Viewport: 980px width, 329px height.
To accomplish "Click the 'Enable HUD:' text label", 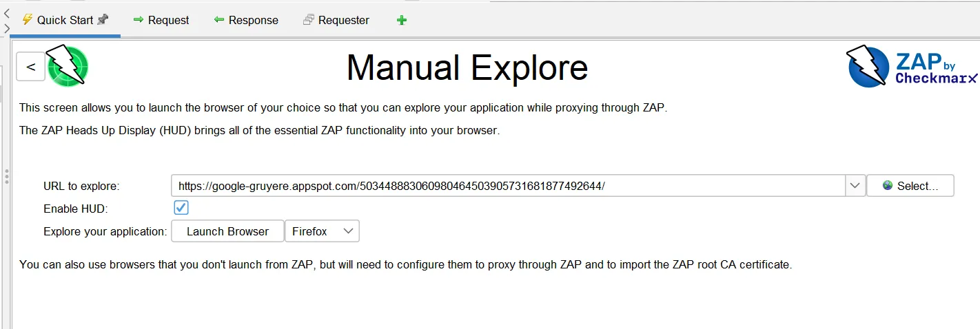I will click(x=76, y=209).
